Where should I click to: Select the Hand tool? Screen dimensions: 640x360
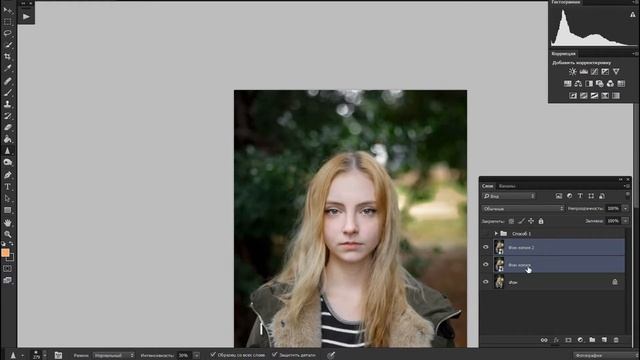[x=7, y=223]
